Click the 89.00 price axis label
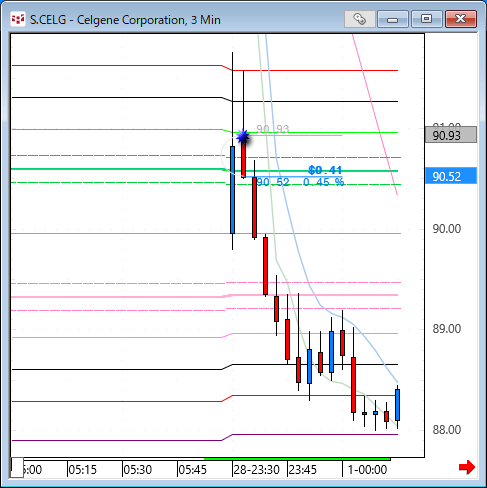Screen dimensions: 487x488 click(447, 329)
